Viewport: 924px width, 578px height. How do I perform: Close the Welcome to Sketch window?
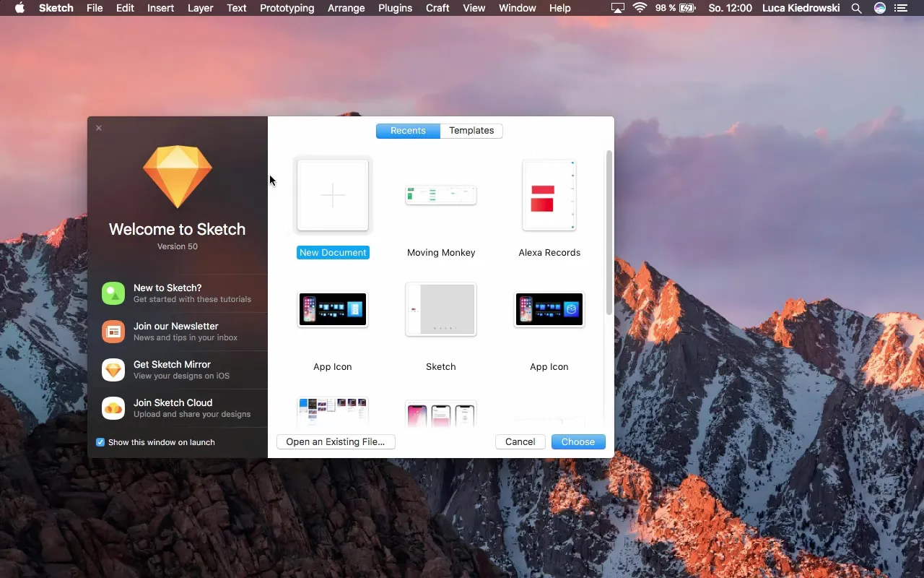click(99, 128)
